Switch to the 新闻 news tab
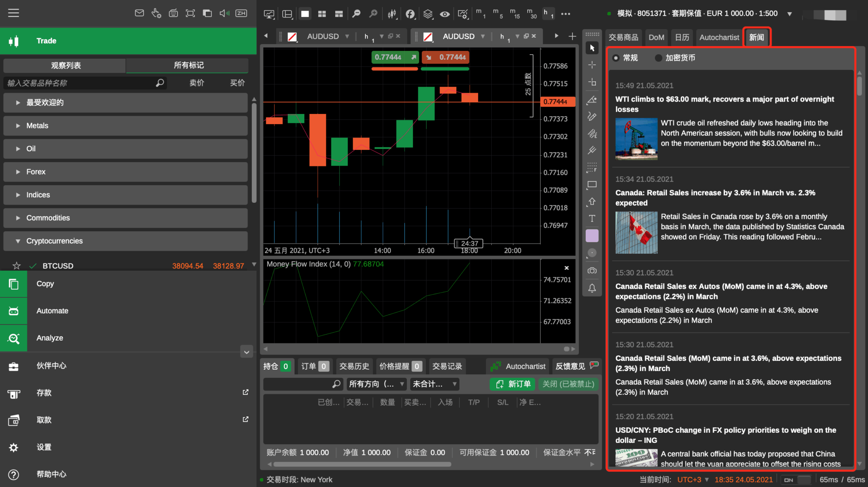868x487 pixels. pyautogui.click(x=757, y=37)
